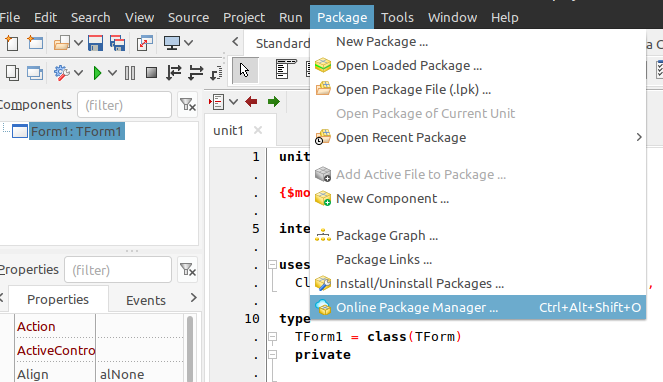Click the Step Over debugger icon
This screenshot has height=382, width=663.
click(195, 73)
